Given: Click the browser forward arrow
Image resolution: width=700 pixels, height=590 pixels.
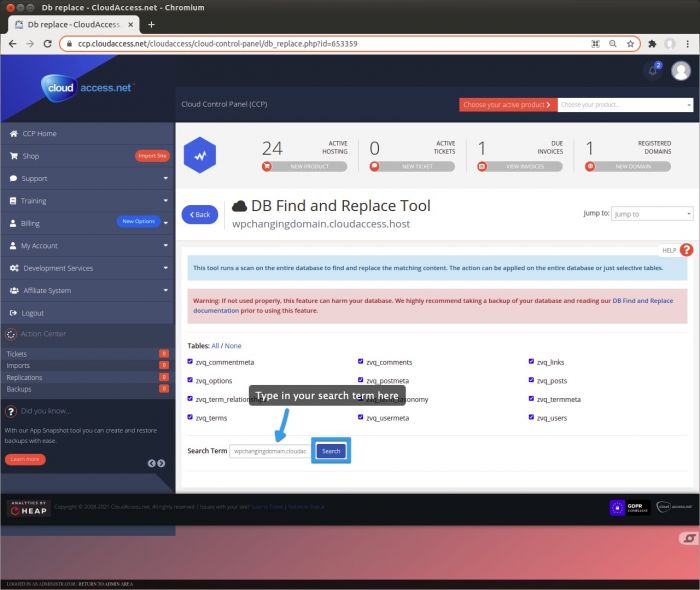Looking at the screenshot, I should click(x=30, y=44).
